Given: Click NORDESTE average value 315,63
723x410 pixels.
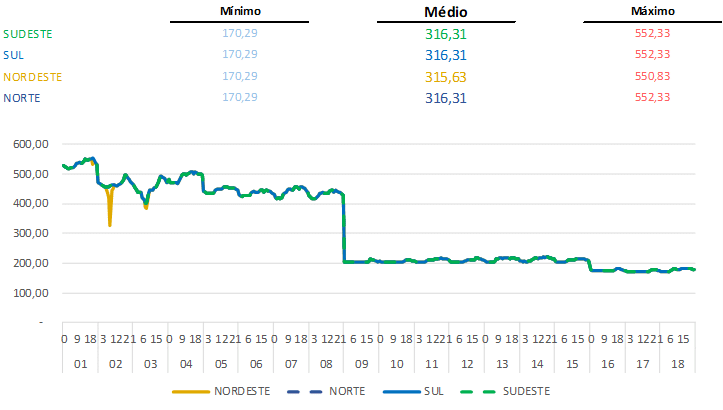Looking at the screenshot, I should point(446,76).
